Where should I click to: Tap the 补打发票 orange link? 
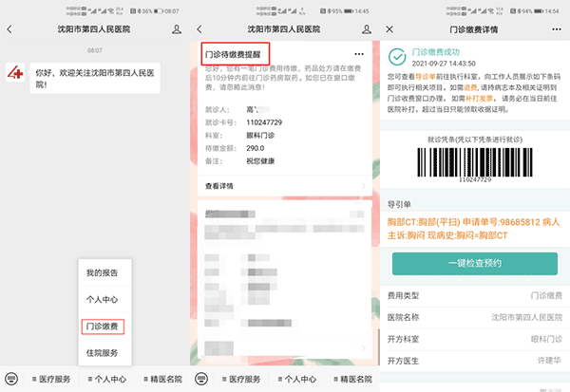(x=479, y=99)
